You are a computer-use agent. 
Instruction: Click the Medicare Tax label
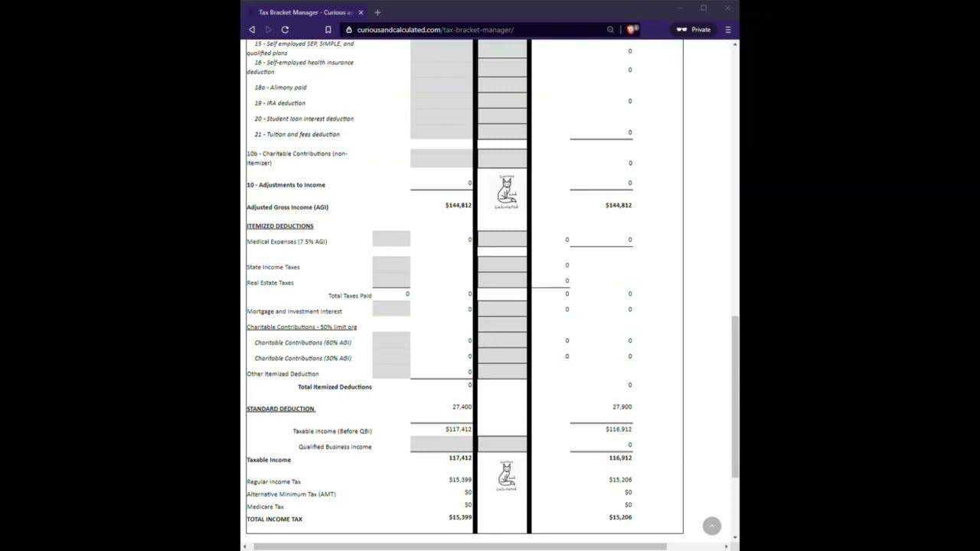pos(265,507)
